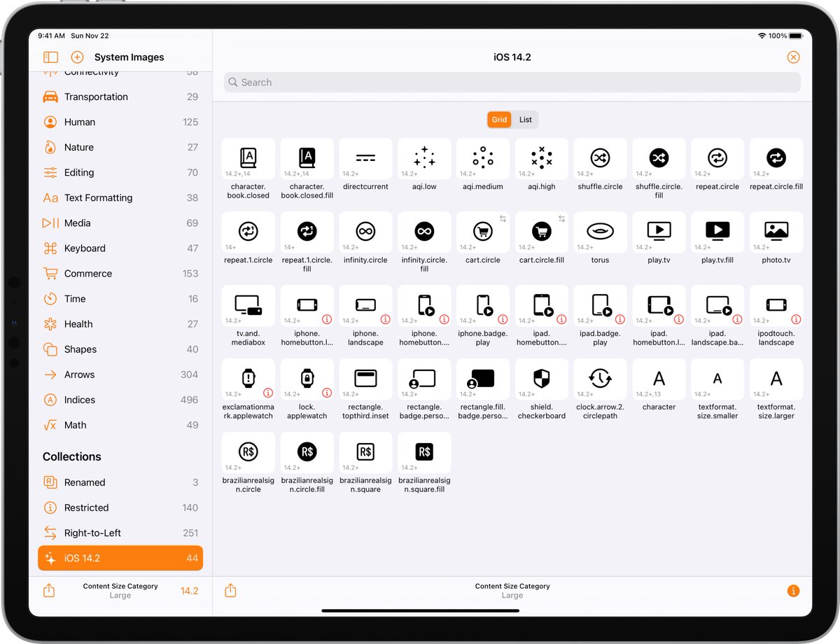Select the infinity.circle symbol
The width and height of the screenshot is (840, 644).
(365, 231)
